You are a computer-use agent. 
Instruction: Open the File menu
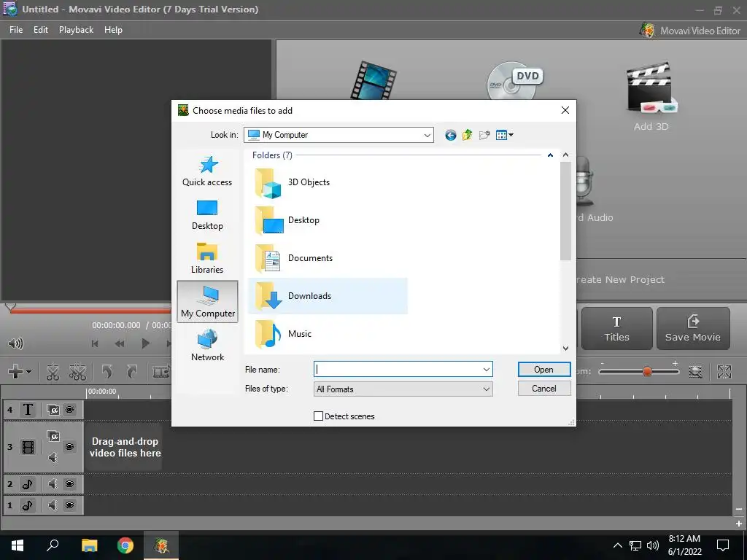click(16, 29)
